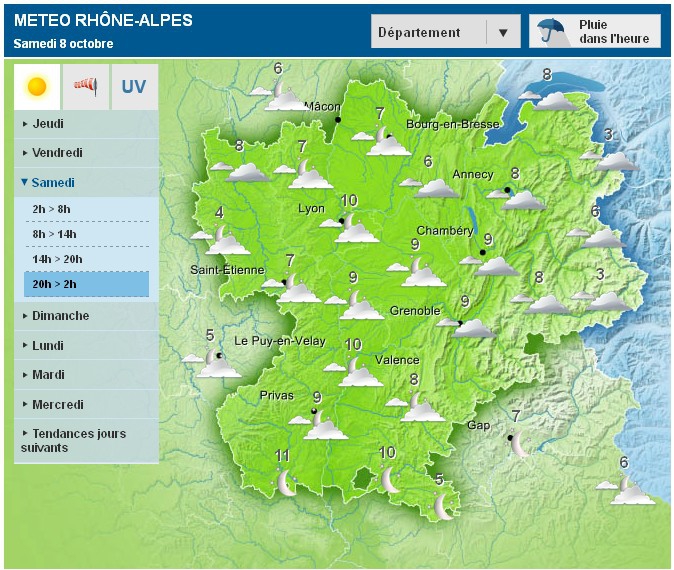Click the Bourg-en-Bresse city label
Viewport: 674px width, 570px height.
[453, 124]
